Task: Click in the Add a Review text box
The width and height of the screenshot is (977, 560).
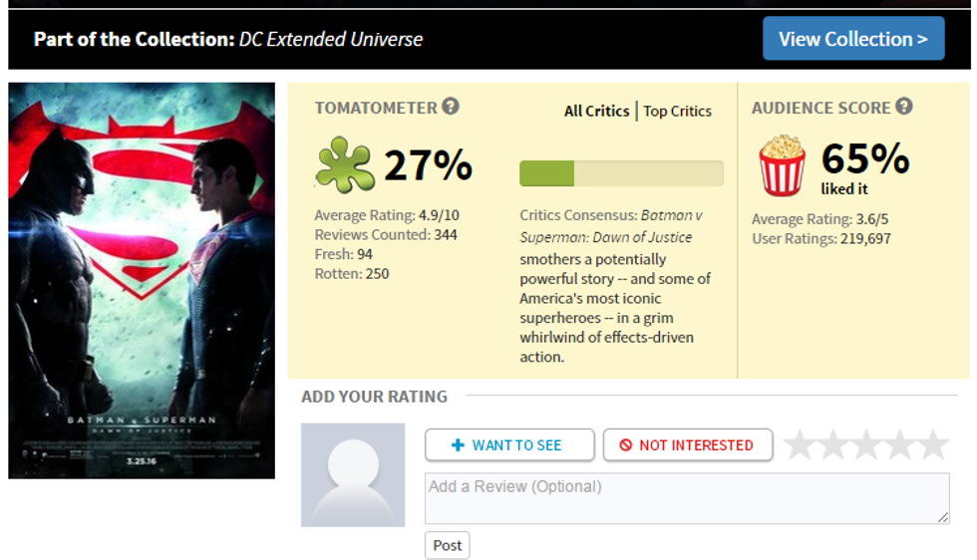Action: [x=687, y=498]
